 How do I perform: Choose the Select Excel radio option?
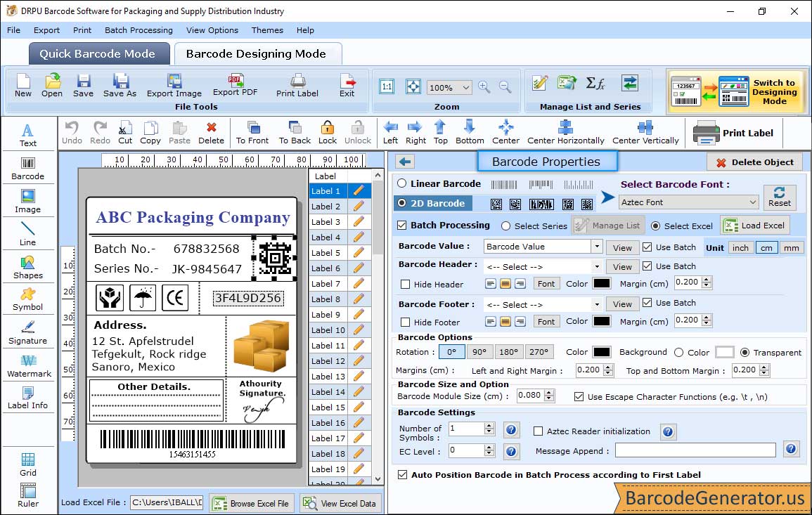click(656, 226)
